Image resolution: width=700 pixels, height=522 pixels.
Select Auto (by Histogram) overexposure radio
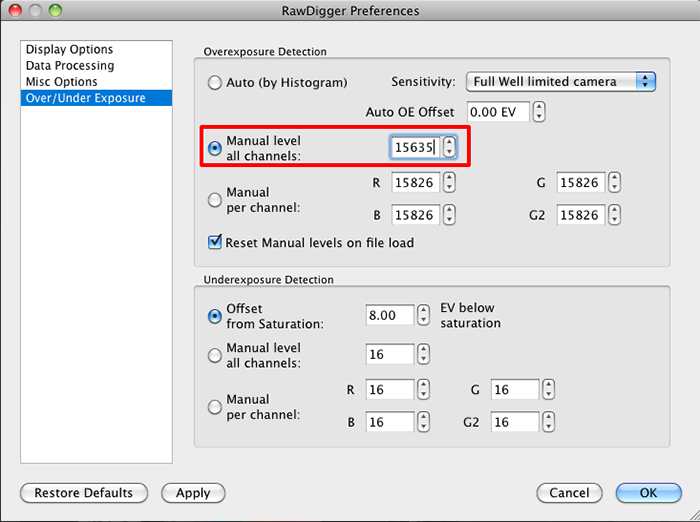click(x=215, y=83)
